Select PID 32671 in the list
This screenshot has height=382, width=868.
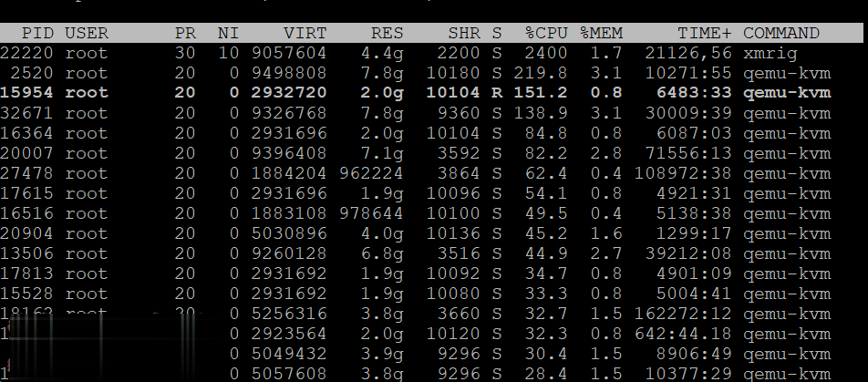coord(29,113)
